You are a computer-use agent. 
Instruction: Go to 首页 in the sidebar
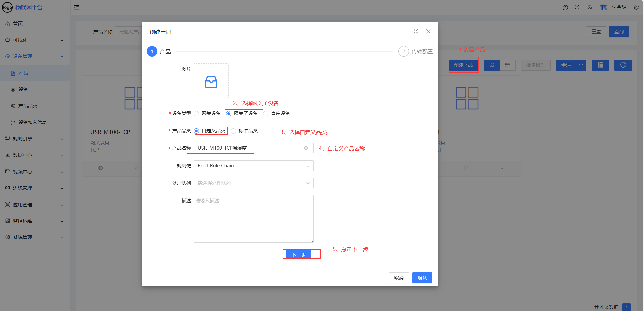(x=18, y=24)
